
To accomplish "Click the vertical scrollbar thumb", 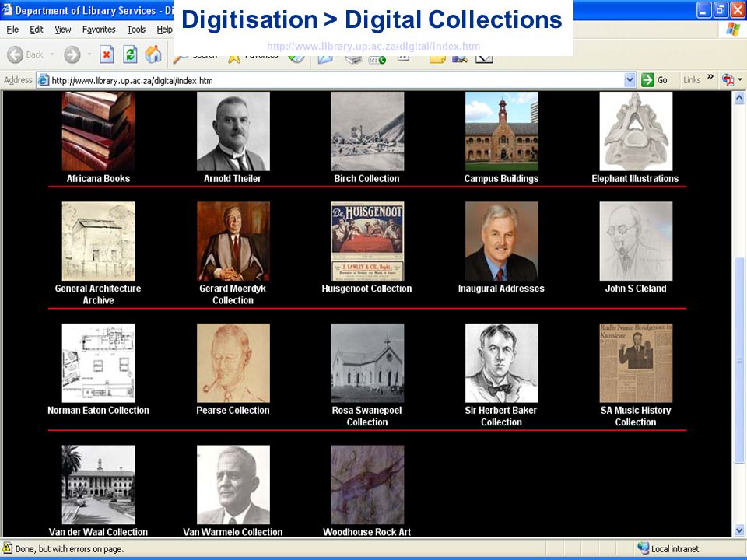I will coord(739,360).
